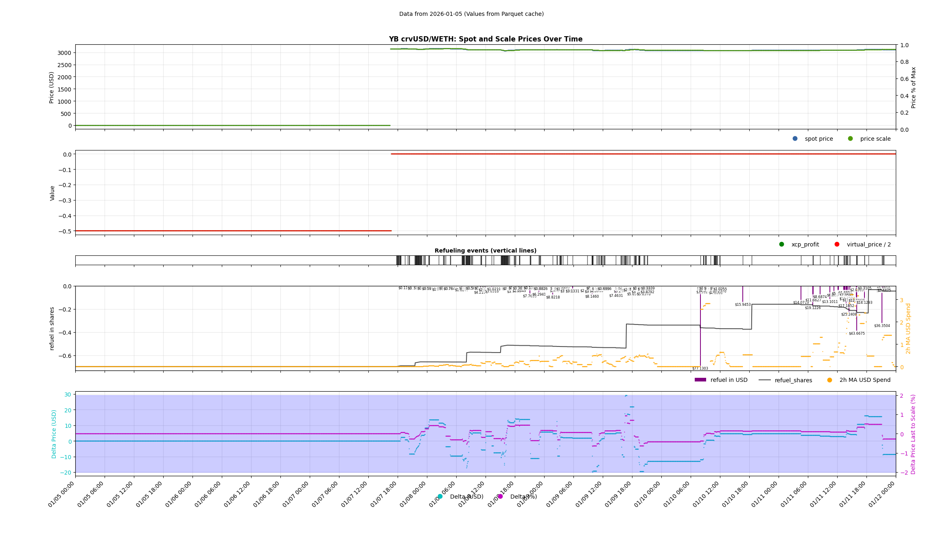943x560 pixels.
Task: Click the 01/05 00:00 x-axis tick label
Action: pyautogui.click(x=61, y=495)
